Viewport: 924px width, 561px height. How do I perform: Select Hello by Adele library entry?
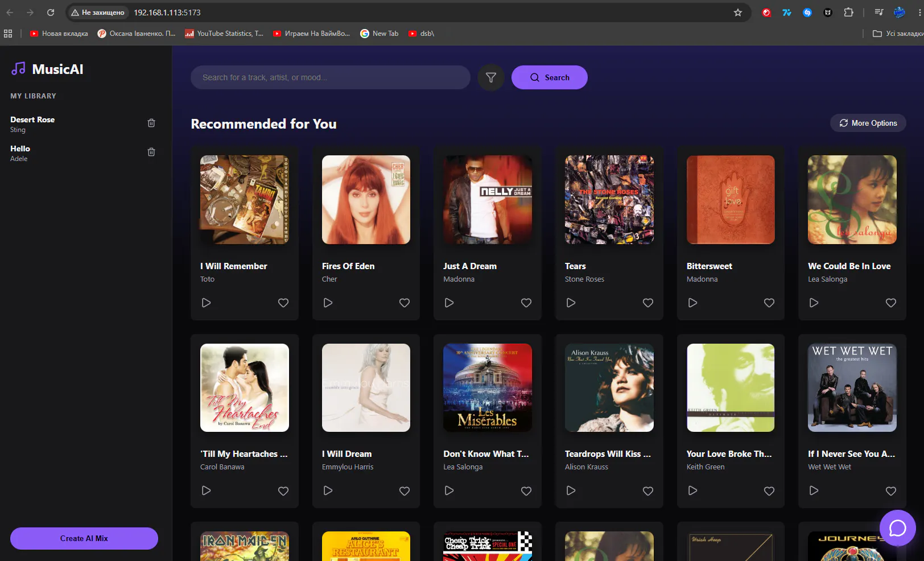pos(20,153)
